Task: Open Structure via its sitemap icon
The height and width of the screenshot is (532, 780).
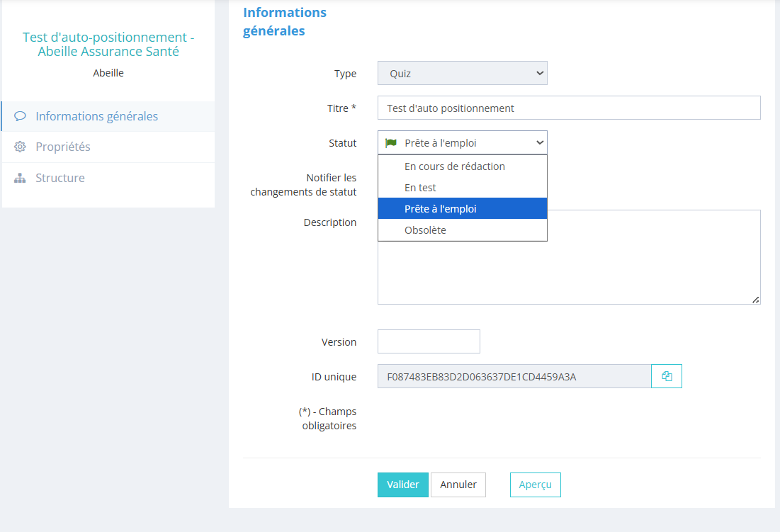Action: coord(21,179)
